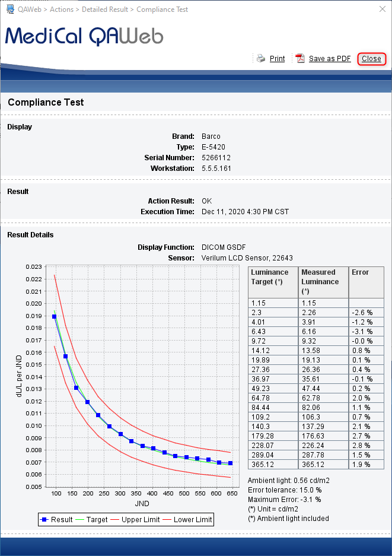Click the Target legend entry
392x556 pixels.
point(91,519)
